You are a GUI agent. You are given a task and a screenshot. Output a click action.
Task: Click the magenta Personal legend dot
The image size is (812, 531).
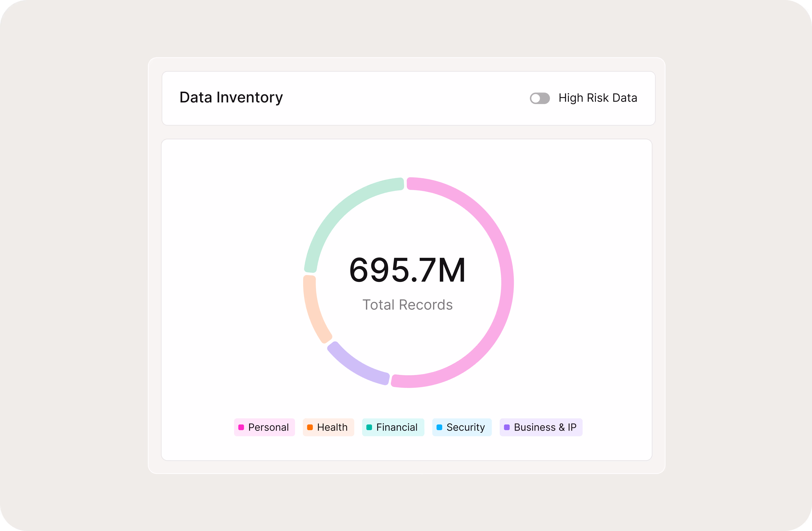241,427
